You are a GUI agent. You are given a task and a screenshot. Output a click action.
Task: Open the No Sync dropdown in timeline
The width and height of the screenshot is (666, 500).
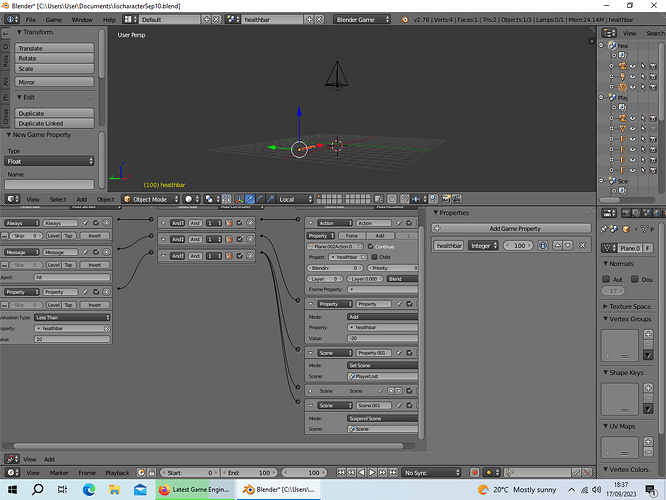click(x=431, y=472)
